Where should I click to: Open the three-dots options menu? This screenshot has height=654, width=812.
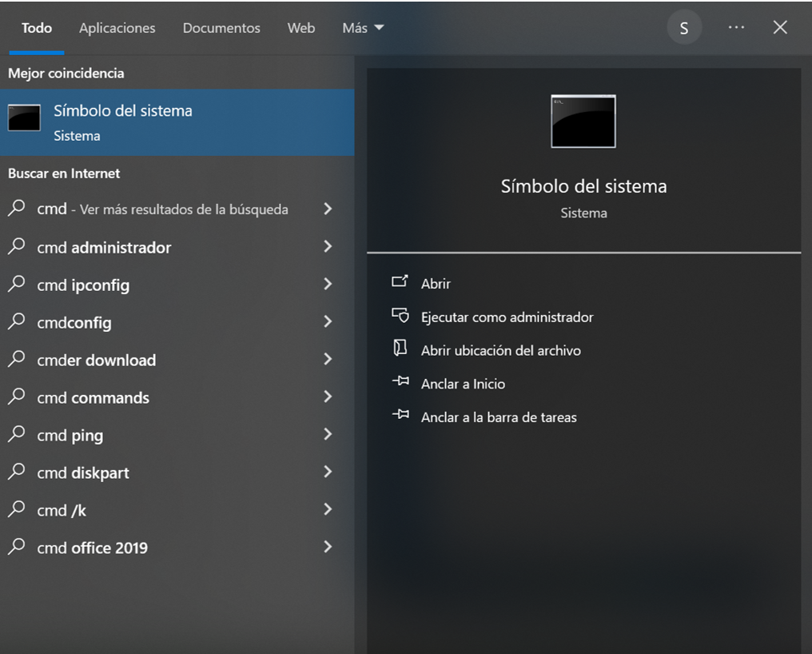736,27
